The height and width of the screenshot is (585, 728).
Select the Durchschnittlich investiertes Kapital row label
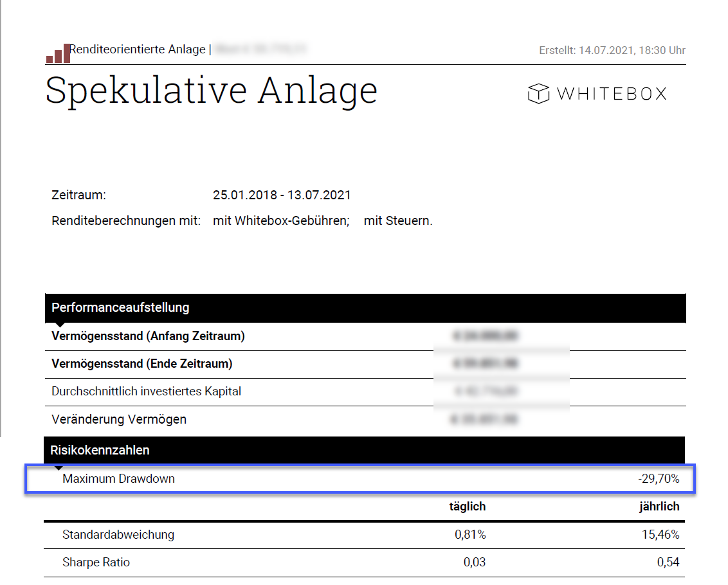click(x=146, y=392)
